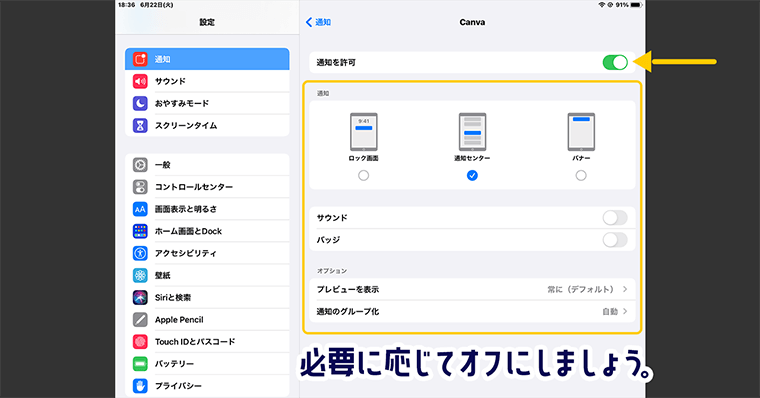Screen dimensions: 760x398
Task: Tap the 一般 gear icon
Action: [140, 165]
